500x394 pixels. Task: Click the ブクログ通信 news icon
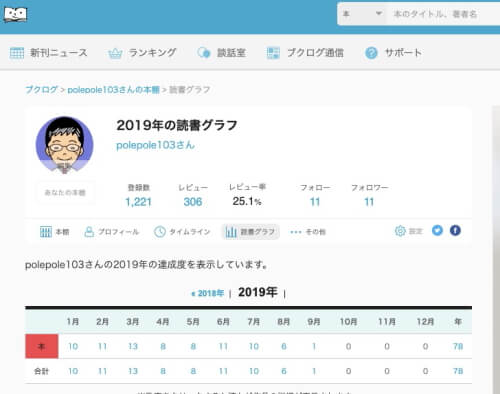tap(273, 53)
